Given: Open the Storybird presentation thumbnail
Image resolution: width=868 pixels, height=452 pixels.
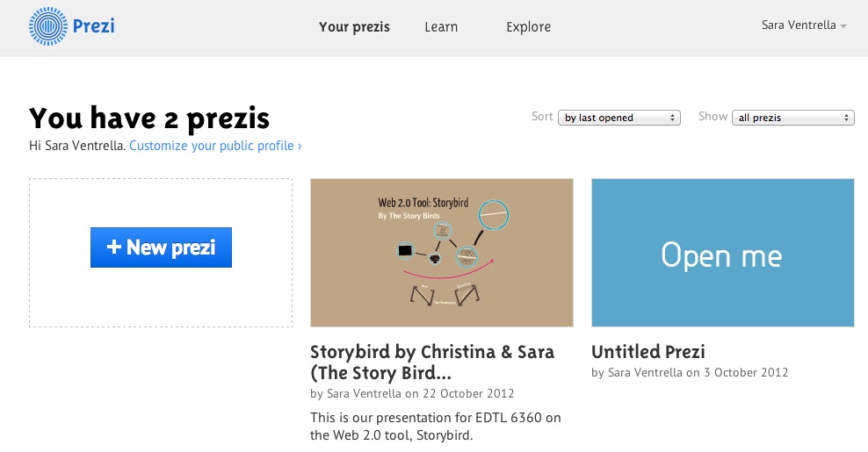Looking at the screenshot, I should point(442,253).
